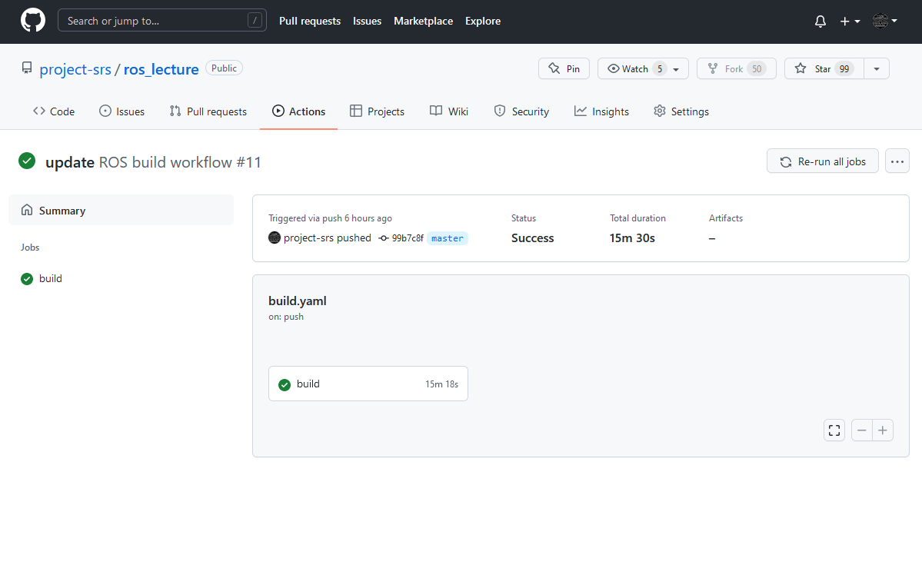Fork the repository
The image size is (922, 588).
(736, 69)
